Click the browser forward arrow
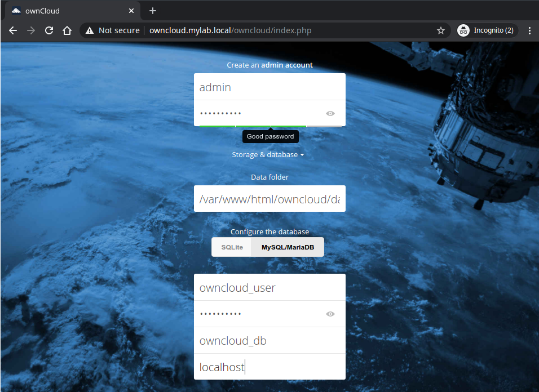 31,30
